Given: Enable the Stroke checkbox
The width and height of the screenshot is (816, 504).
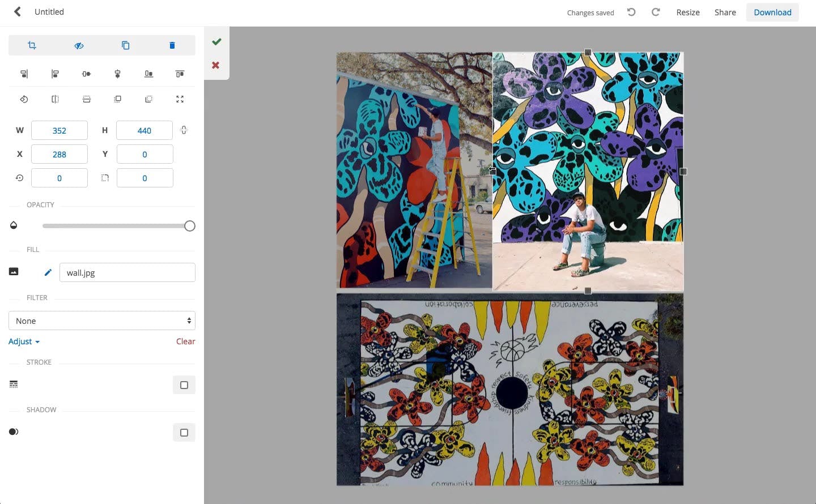Looking at the screenshot, I should click(x=184, y=385).
